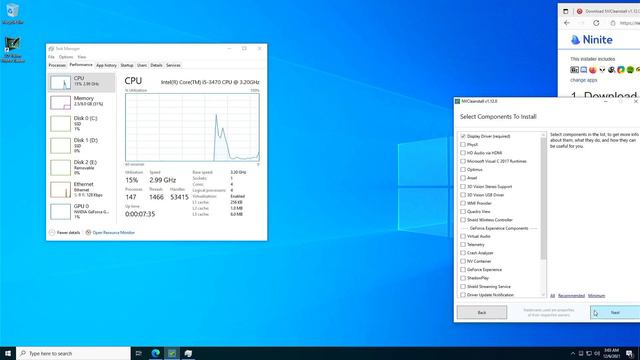Enable Driver Update Notification checkbox
Viewport: 640px width, 360px height.
pos(463,295)
